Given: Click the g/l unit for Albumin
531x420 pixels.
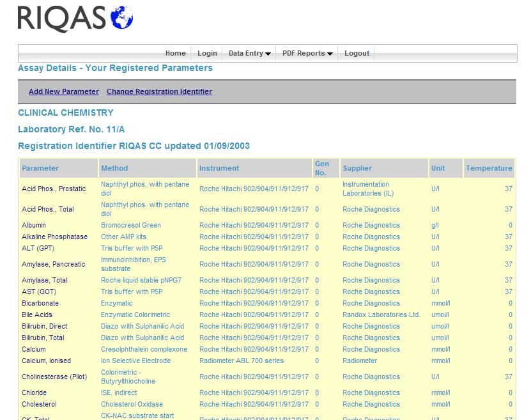Looking at the screenshot, I should pyautogui.click(x=435, y=225).
